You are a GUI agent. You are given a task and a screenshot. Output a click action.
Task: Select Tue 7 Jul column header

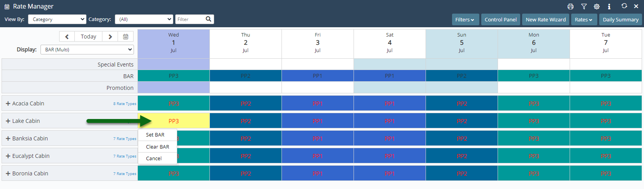[x=606, y=44]
